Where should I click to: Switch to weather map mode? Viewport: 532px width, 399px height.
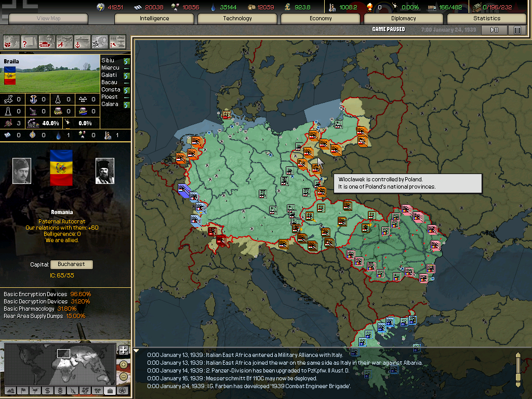(x=35, y=391)
